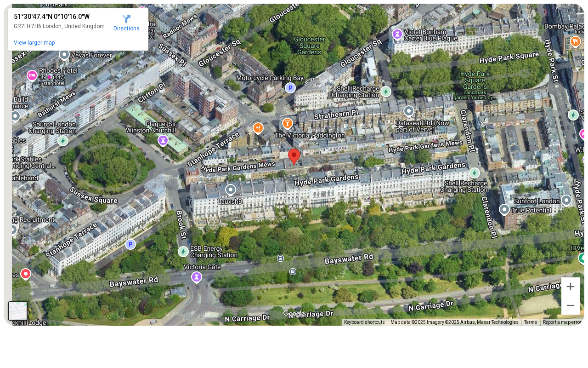
Task: Click the plus code GR7H+7H6 London text
Action: tap(59, 26)
